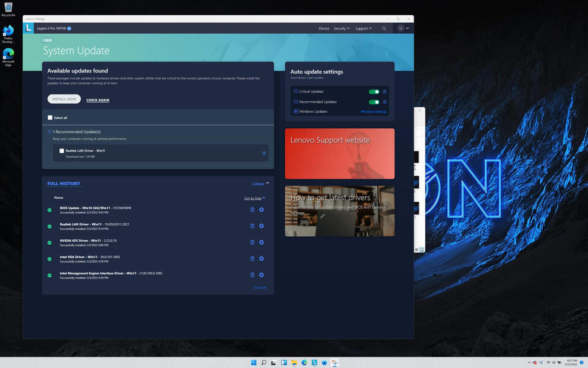
Task: Open Widgets from the taskbar
Action: [284, 362]
